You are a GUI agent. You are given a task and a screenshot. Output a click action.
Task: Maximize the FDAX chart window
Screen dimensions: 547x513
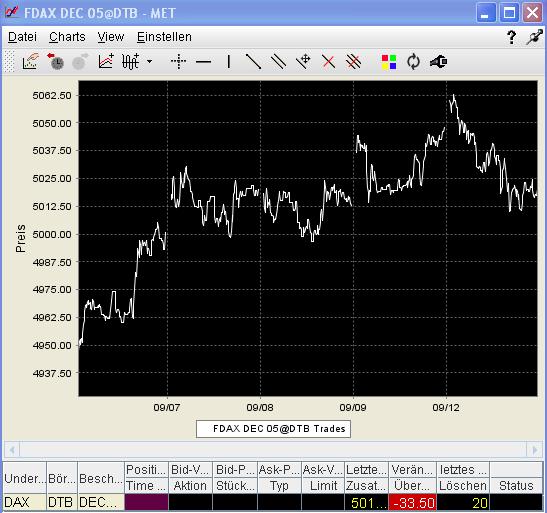click(x=509, y=13)
